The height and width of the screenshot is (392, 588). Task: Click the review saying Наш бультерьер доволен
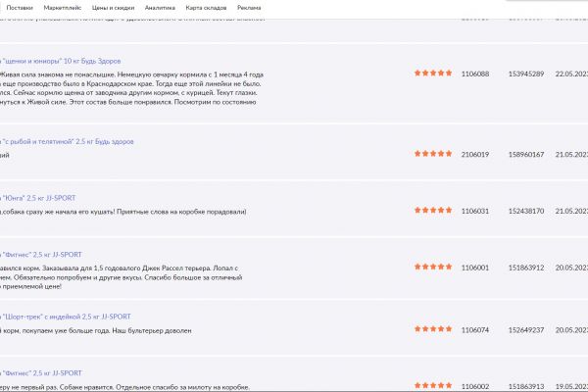tap(96, 330)
